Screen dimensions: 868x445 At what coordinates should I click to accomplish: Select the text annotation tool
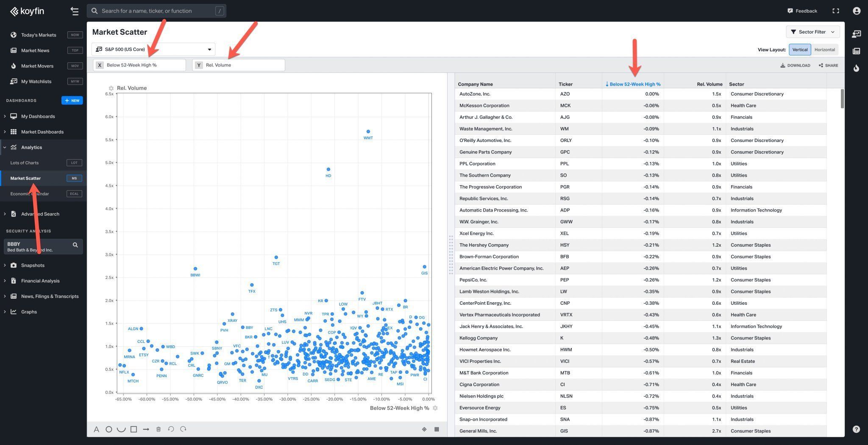pyautogui.click(x=97, y=429)
